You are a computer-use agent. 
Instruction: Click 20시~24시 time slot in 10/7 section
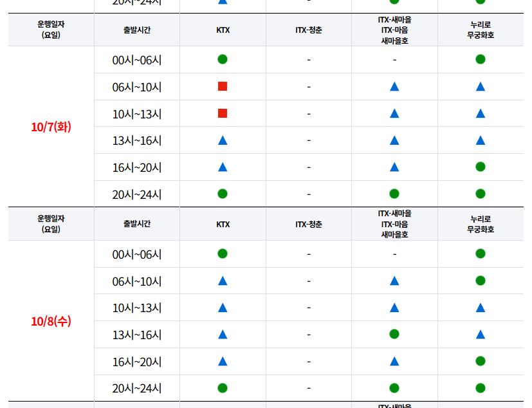pyautogui.click(x=137, y=194)
